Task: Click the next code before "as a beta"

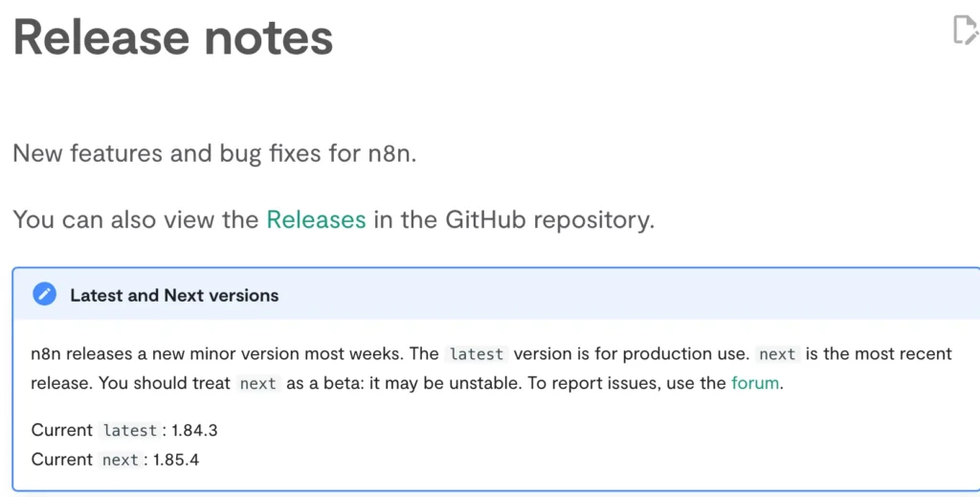Action: [x=258, y=383]
